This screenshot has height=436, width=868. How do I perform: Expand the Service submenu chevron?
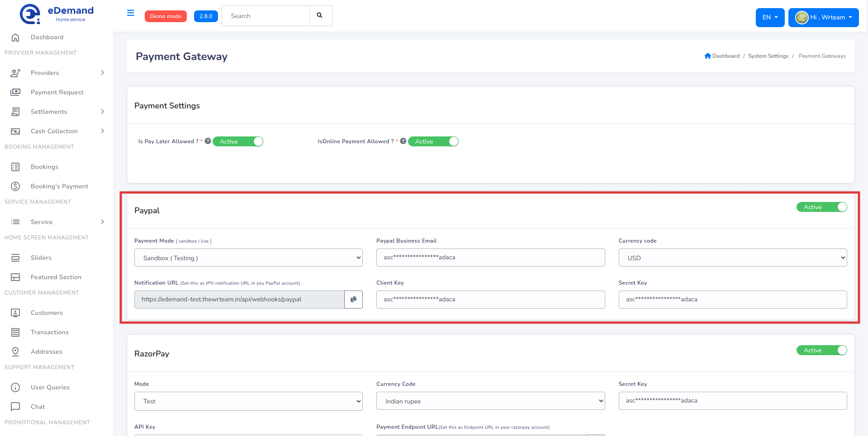pos(103,222)
